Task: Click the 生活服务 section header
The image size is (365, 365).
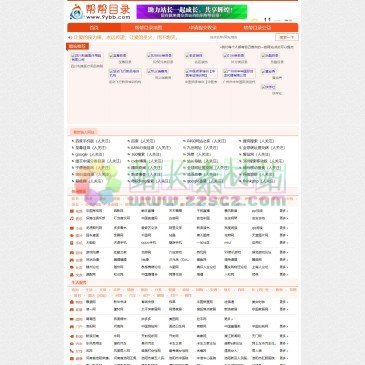Action: tap(79, 283)
